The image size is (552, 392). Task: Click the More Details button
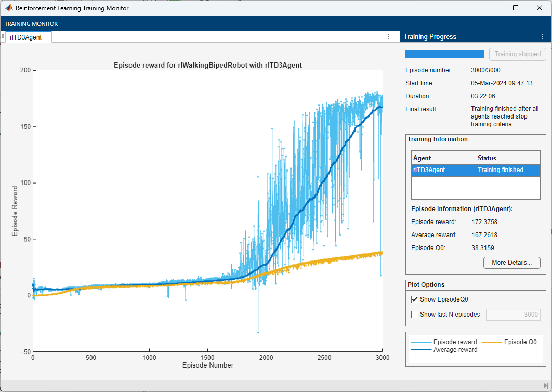(x=511, y=263)
